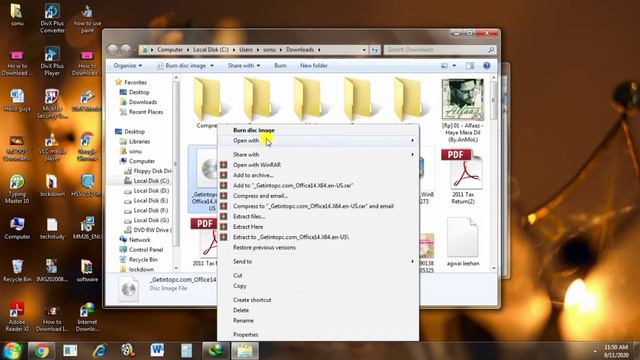The width and height of the screenshot is (640, 360).
Task: Click the Users segment in address bar
Action: tap(246, 50)
